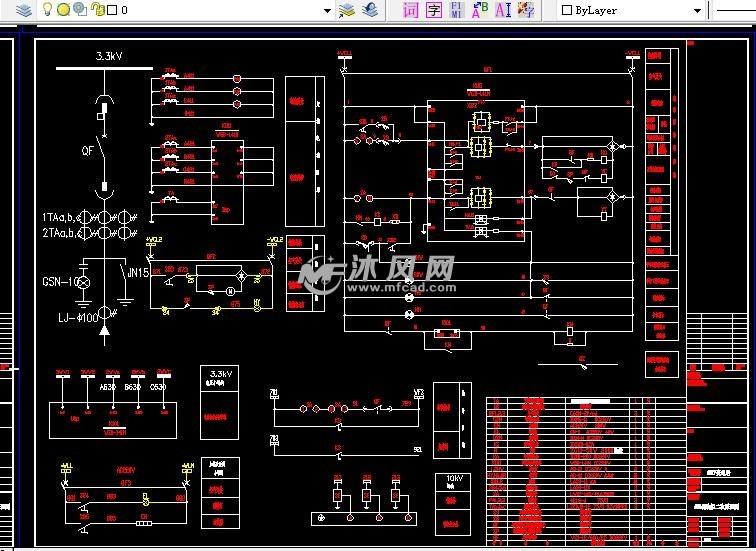Click the Layer Previous icon
Screen dimensions: 756x551
click(x=370, y=10)
